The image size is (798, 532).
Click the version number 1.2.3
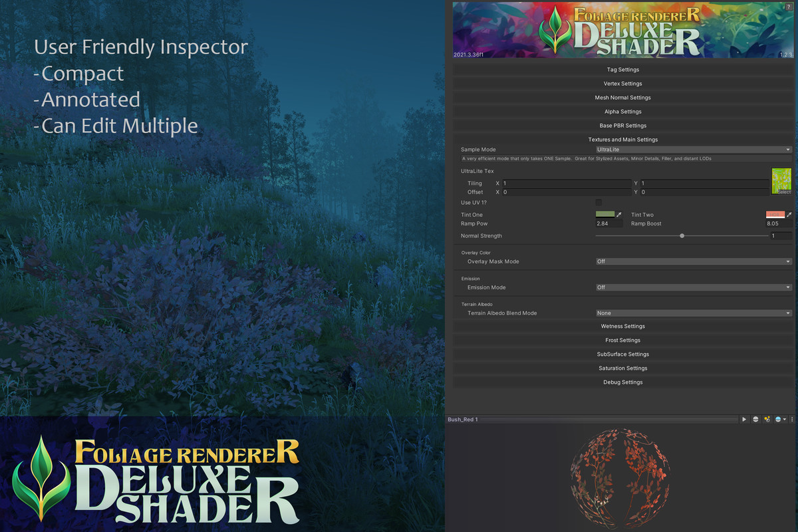point(785,55)
